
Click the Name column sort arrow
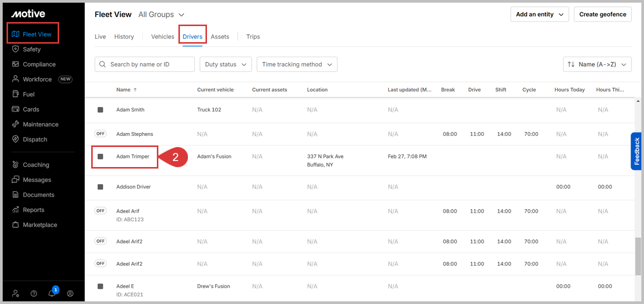[135, 90]
